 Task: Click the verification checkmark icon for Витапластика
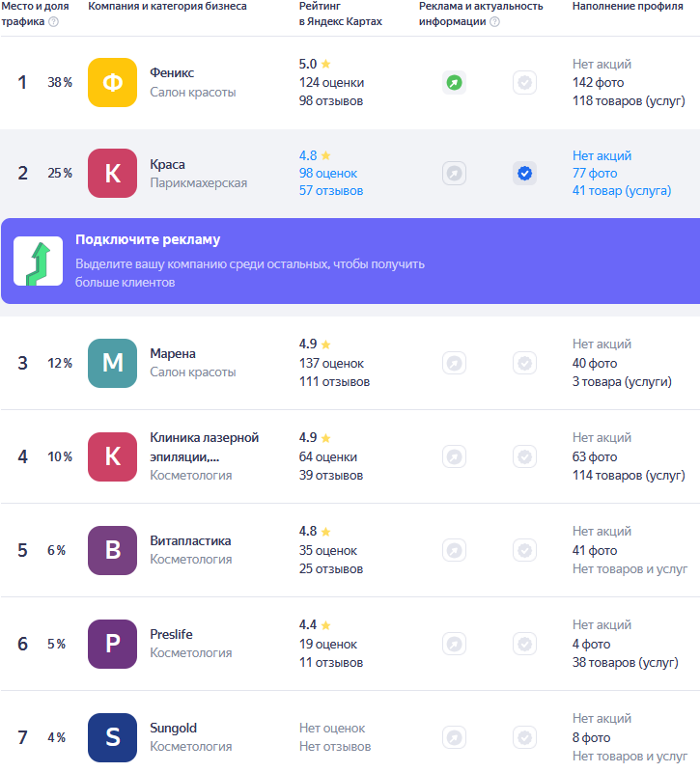coord(524,550)
